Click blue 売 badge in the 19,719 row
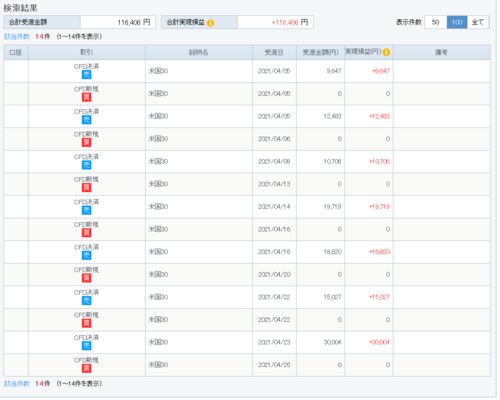Screen dimensions: 500x400 click(x=86, y=210)
